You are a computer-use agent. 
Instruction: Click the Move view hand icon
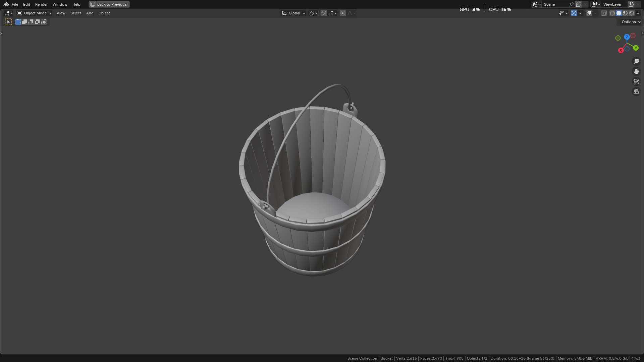pyautogui.click(x=636, y=71)
